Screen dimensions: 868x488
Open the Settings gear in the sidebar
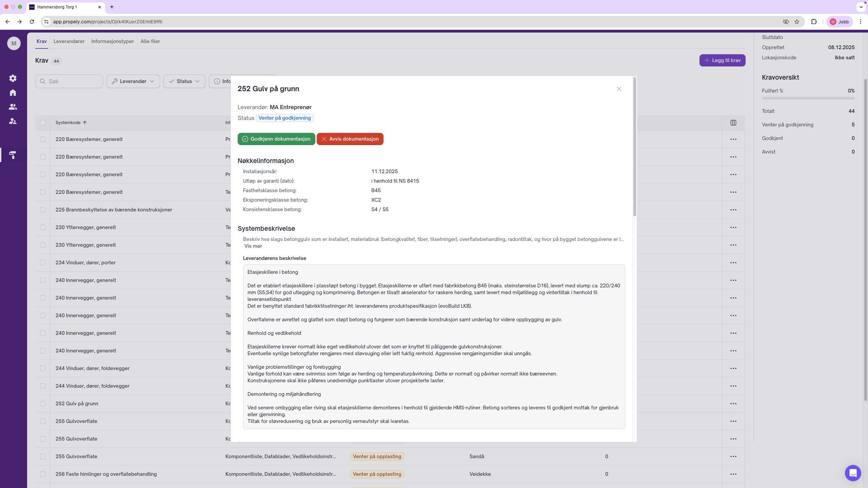(13, 78)
